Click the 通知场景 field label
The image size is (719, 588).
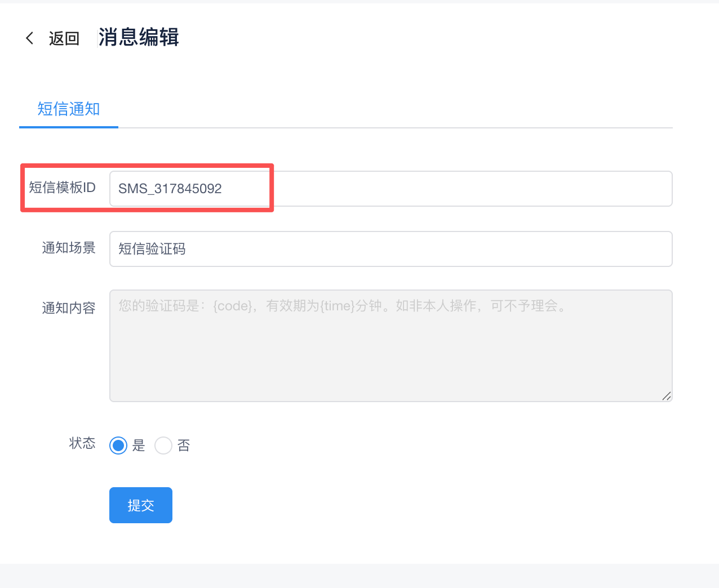point(69,248)
